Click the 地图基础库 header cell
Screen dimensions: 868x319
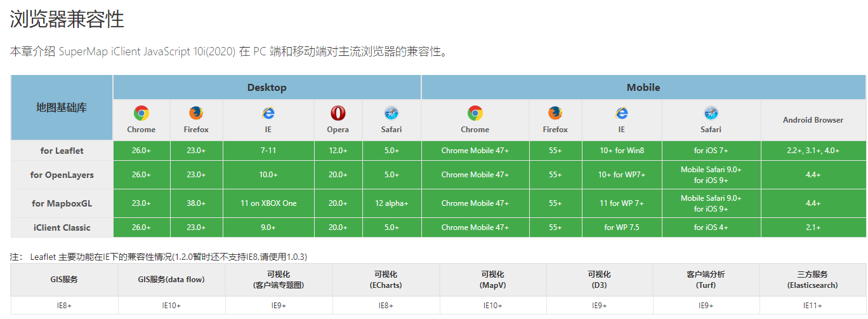click(x=62, y=107)
